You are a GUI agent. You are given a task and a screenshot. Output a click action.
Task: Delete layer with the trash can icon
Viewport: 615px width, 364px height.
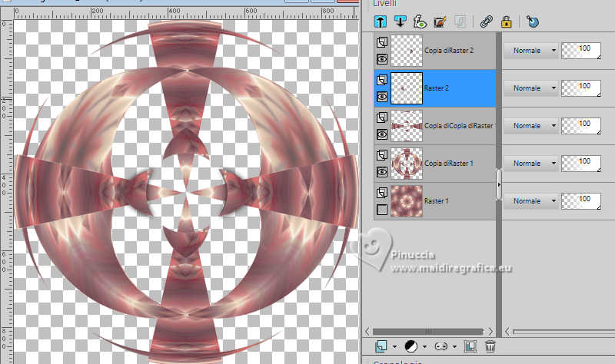(490, 346)
